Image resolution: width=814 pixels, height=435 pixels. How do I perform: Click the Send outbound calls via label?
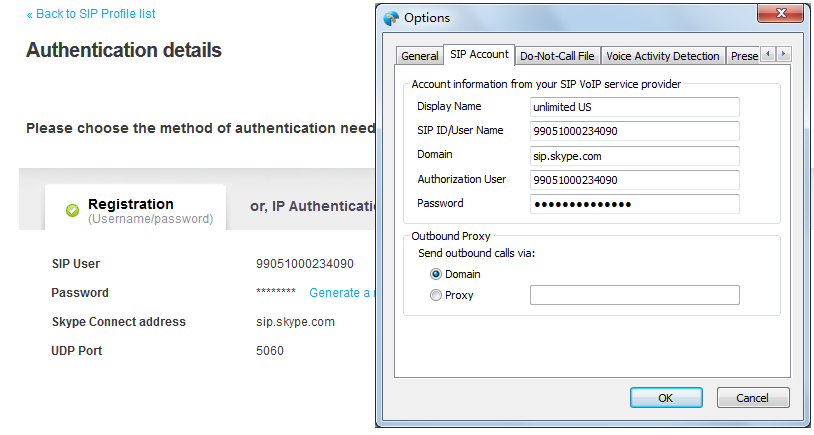(x=477, y=253)
